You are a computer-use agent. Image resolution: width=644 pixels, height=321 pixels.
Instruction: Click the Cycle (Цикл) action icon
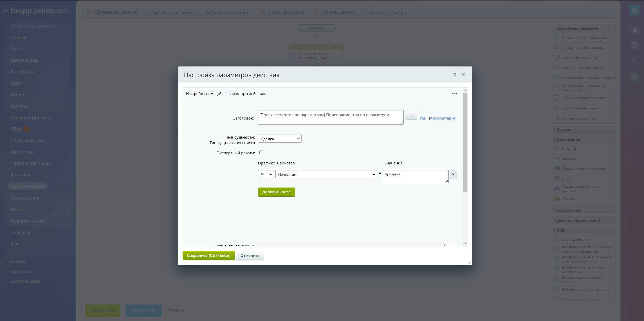(x=557, y=178)
